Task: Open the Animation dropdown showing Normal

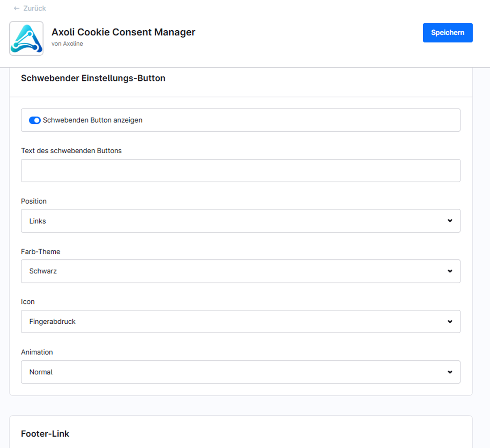Action: point(240,372)
